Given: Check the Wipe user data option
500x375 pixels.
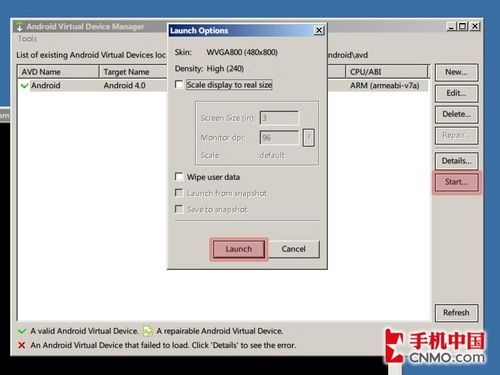Looking at the screenshot, I should [179, 176].
